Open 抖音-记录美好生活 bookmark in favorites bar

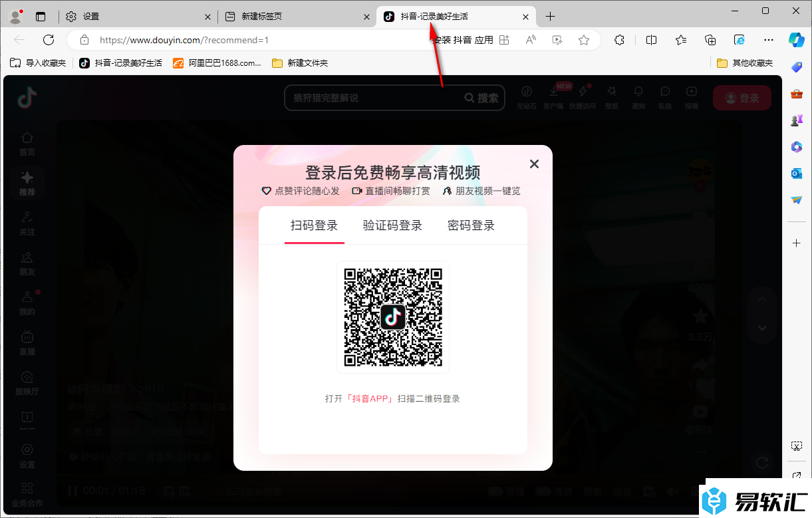tap(121, 63)
